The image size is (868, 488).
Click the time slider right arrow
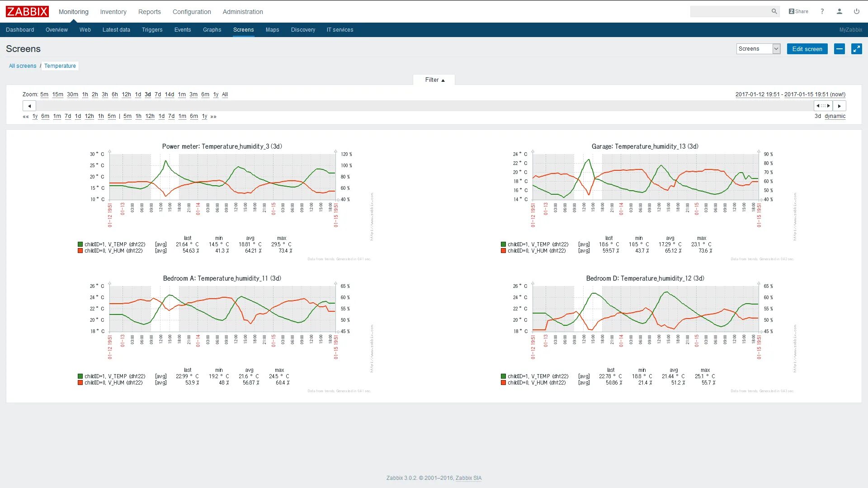(840, 106)
